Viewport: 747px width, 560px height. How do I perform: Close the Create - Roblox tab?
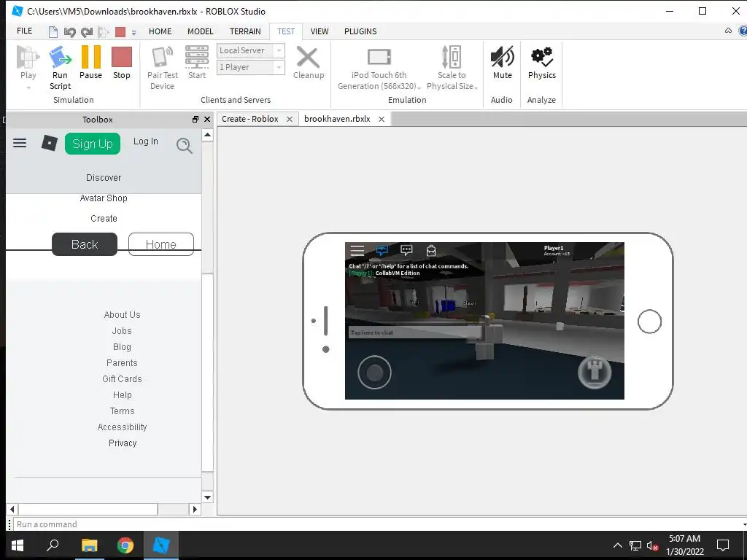click(x=289, y=119)
